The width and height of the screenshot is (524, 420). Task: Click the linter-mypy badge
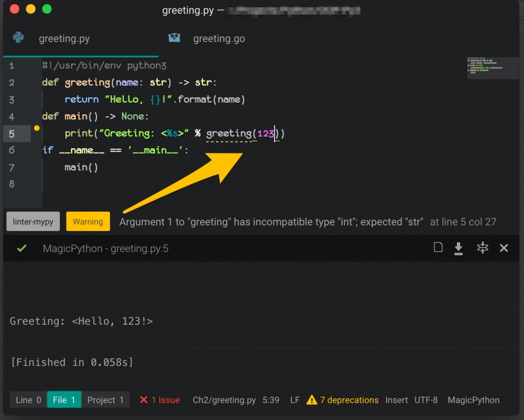33,222
